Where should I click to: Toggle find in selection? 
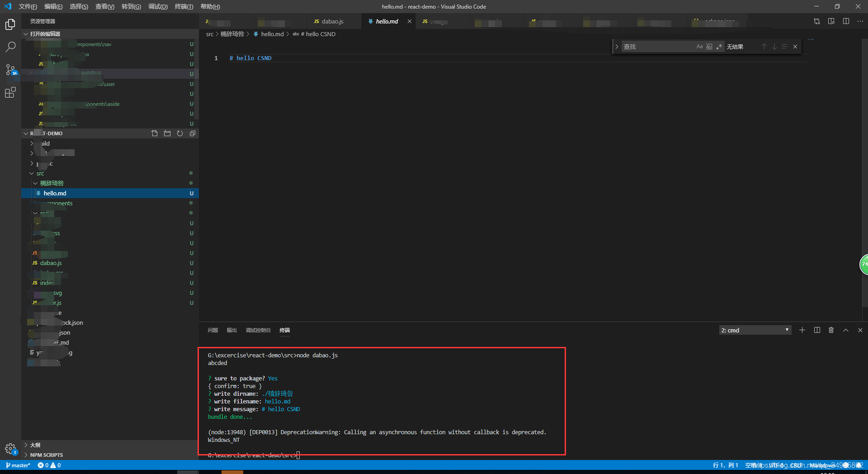coord(785,47)
